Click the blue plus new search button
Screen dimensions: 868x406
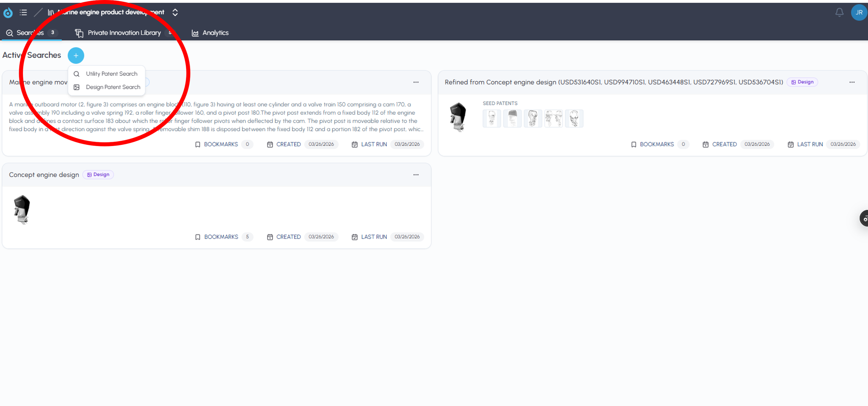pos(76,56)
